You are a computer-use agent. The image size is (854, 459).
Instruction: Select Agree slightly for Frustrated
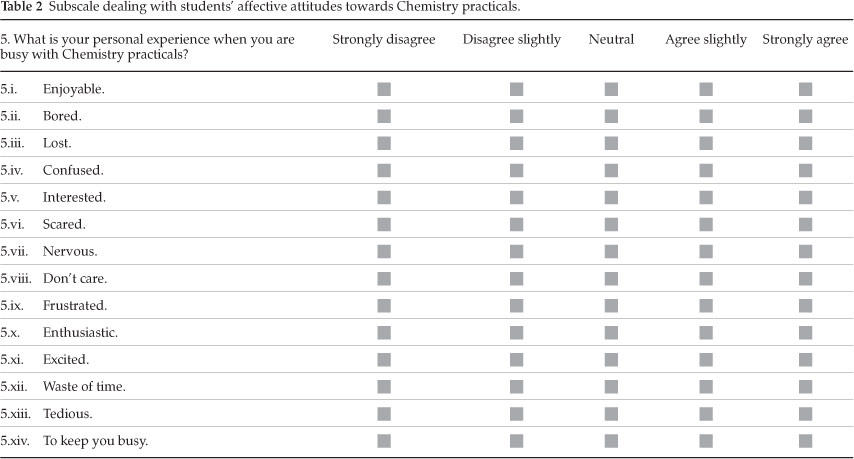coord(706,305)
